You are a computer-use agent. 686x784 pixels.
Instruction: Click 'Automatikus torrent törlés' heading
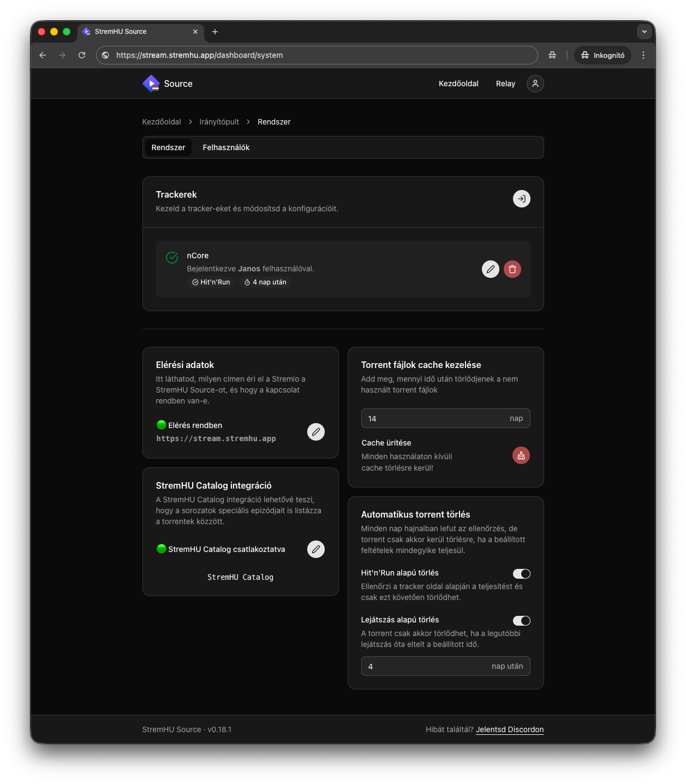(x=415, y=514)
